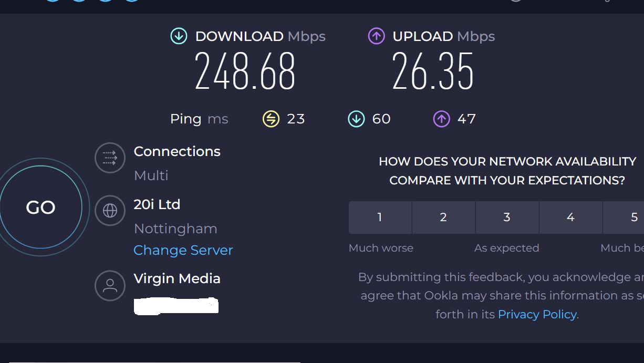Click the download latency icon next to 60
Screen dimensions: 644x363
(x=356, y=119)
